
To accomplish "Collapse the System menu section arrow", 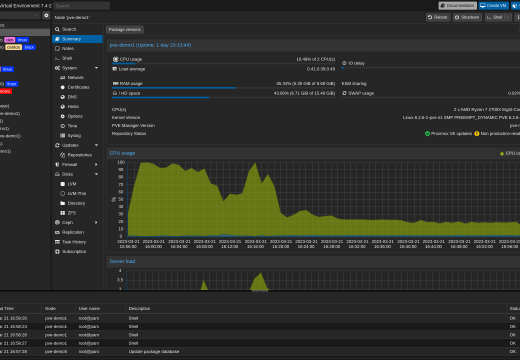I will (x=96, y=68).
